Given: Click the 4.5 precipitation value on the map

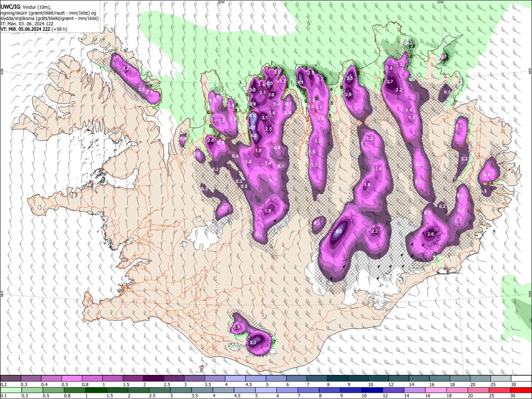Looking at the screenshot, I should [339, 232].
